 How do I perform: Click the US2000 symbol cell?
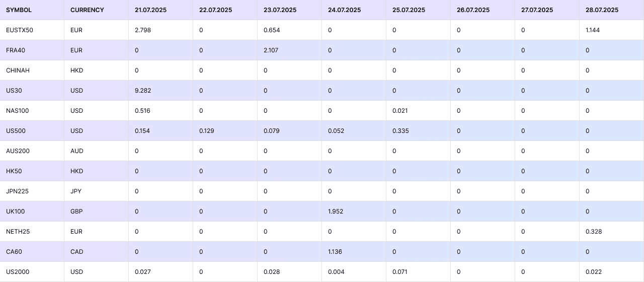[32, 272]
